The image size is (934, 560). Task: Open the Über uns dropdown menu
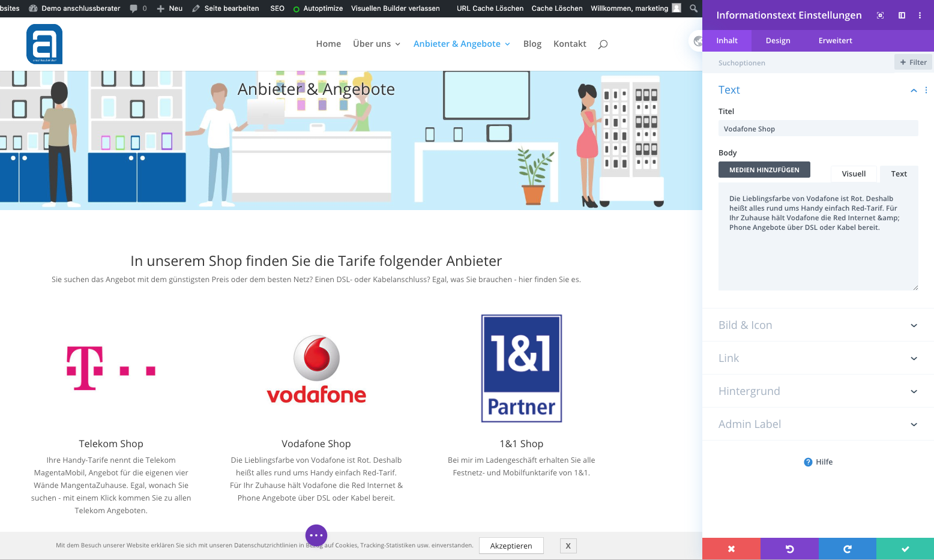point(376,44)
